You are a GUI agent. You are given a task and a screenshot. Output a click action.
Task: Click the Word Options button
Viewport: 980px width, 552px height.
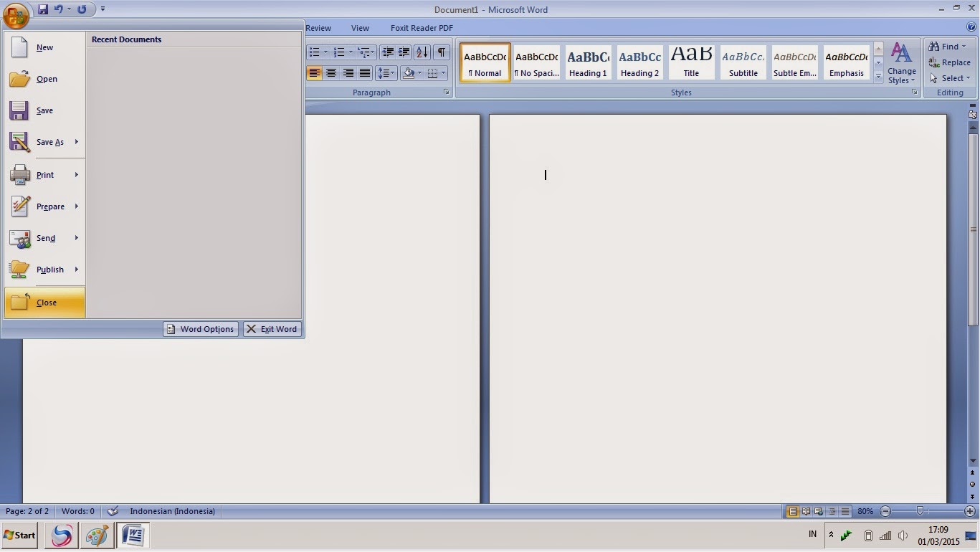(x=200, y=329)
